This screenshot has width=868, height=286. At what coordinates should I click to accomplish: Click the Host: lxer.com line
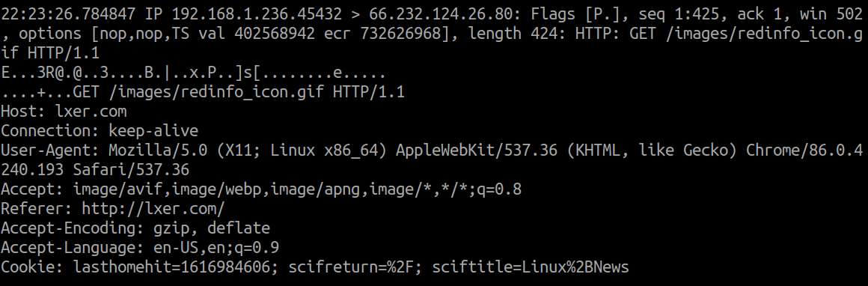(64, 112)
